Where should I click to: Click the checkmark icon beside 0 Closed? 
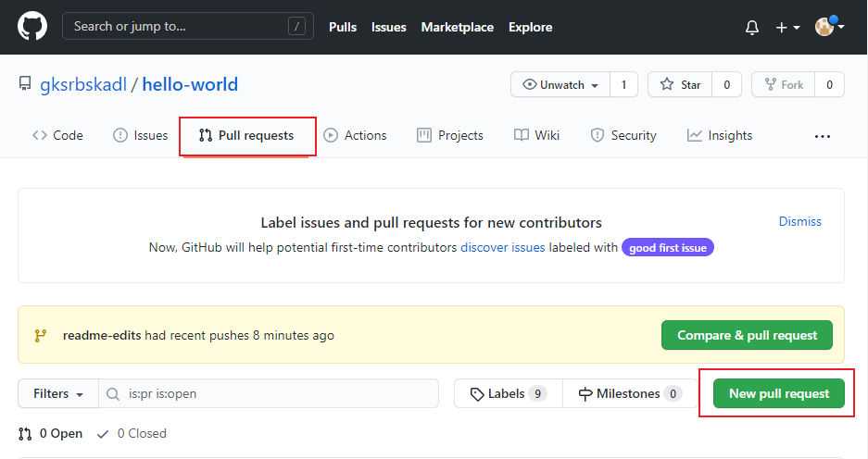tap(103, 434)
